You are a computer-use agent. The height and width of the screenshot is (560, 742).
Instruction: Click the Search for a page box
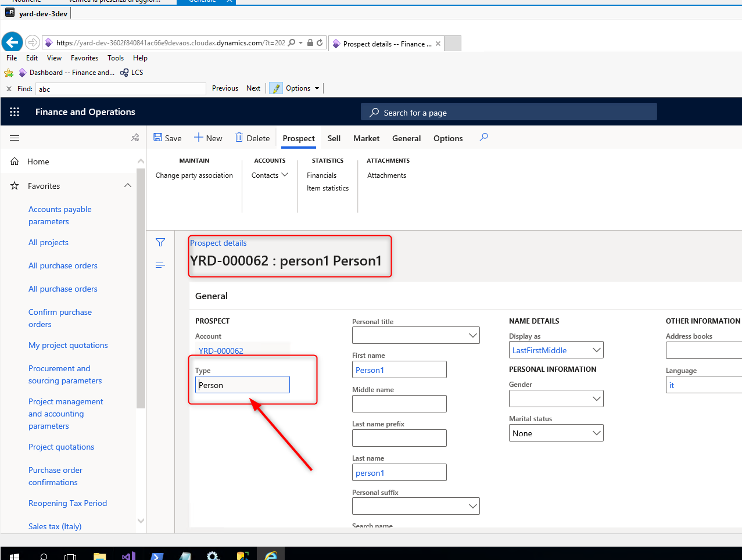pyautogui.click(x=509, y=112)
